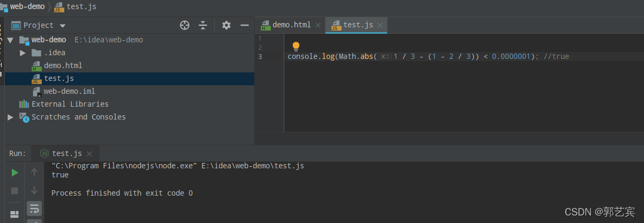Screen dimensions: 644x223
Task: Collapse the web-demo root folder
Action: (10, 40)
